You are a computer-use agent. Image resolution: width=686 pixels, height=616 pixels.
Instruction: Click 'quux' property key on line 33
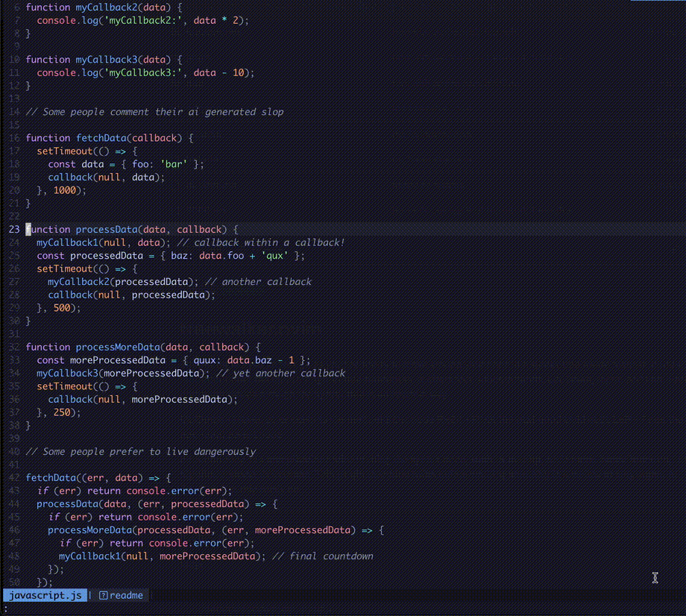(x=205, y=360)
